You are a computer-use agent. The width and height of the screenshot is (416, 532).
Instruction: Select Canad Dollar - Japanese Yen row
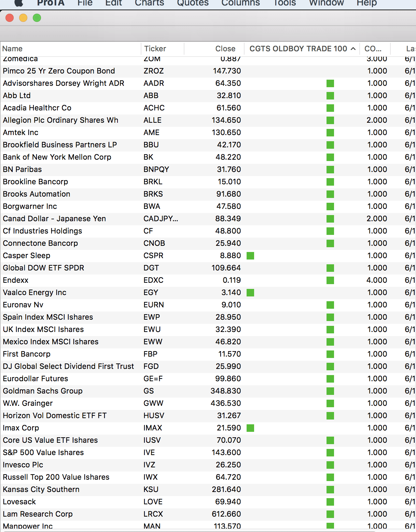(208, 219)
